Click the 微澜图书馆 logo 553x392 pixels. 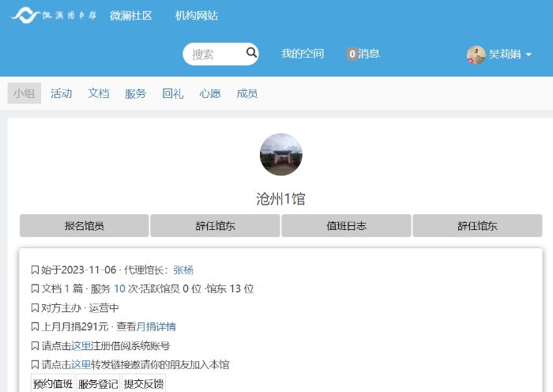54,15
